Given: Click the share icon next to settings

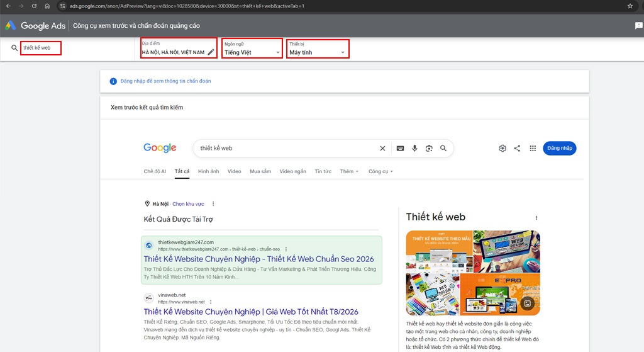Looking at the screenshot, I should pos(517,149).
